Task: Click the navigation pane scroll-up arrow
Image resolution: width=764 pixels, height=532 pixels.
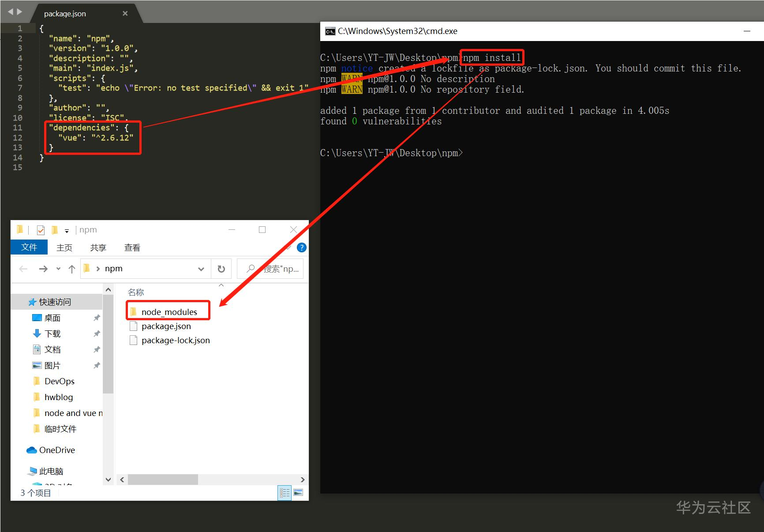Action: coord(108,289)
